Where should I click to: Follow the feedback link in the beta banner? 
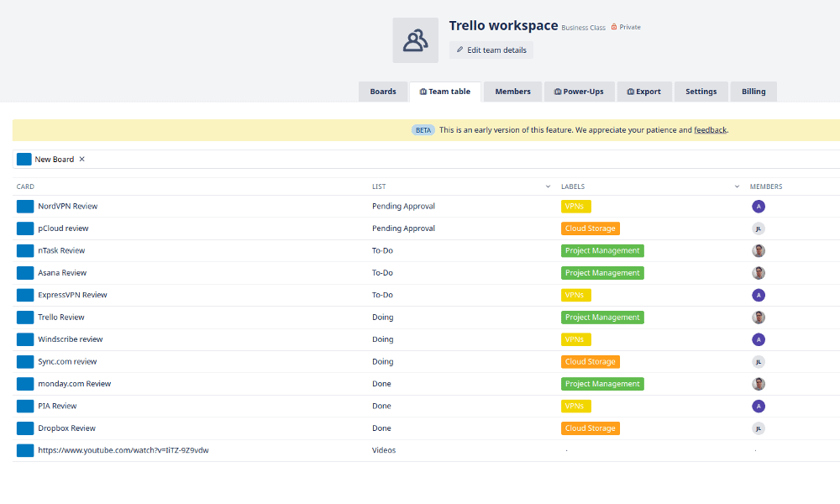click(x=711, y=130)
